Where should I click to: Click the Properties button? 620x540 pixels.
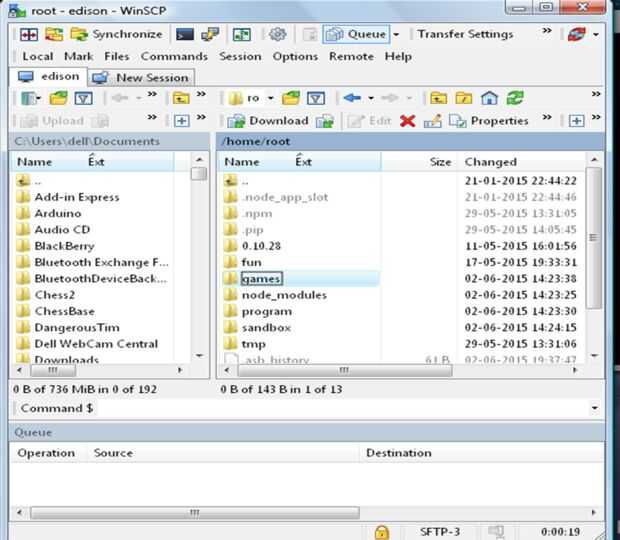click(489, 121)
